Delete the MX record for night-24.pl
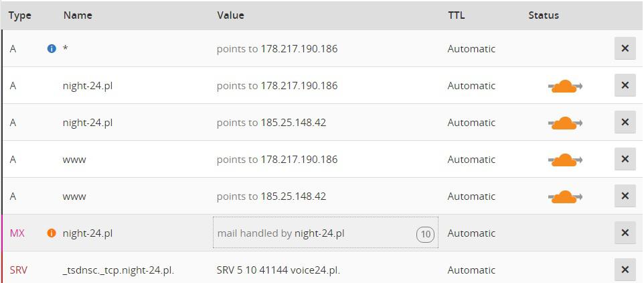 tap(625, 233)
